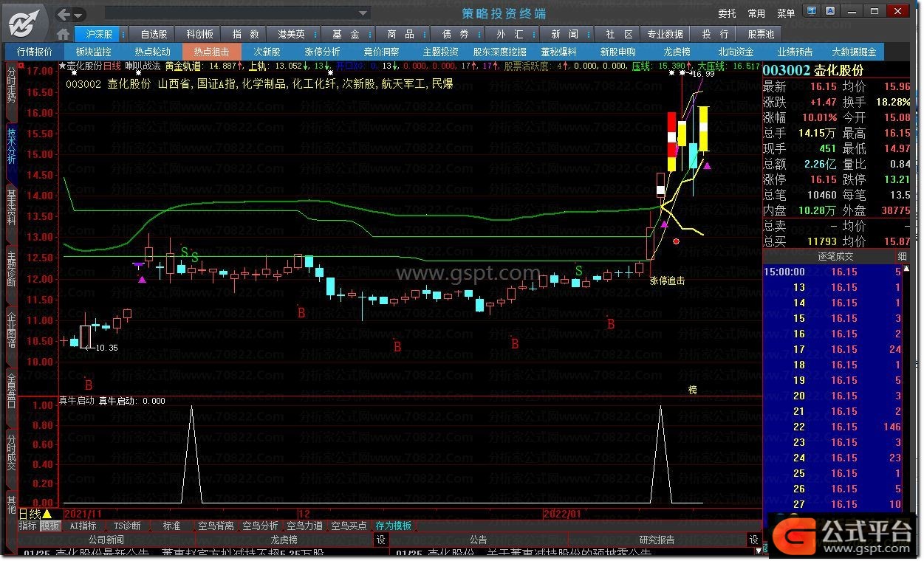Open the 公告 panel tab
Image resolution: width=924 pixels, height=561 pixels.
(478, 540)
